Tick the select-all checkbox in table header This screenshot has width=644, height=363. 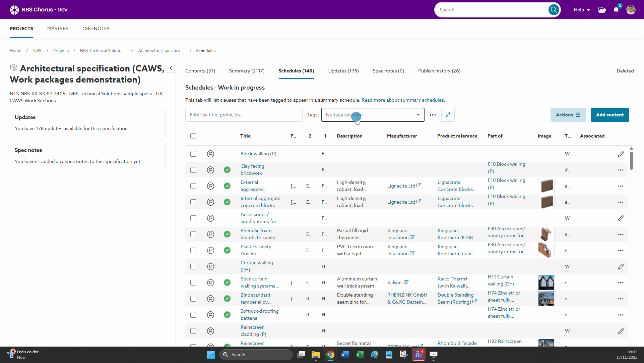tap(193, 136)
